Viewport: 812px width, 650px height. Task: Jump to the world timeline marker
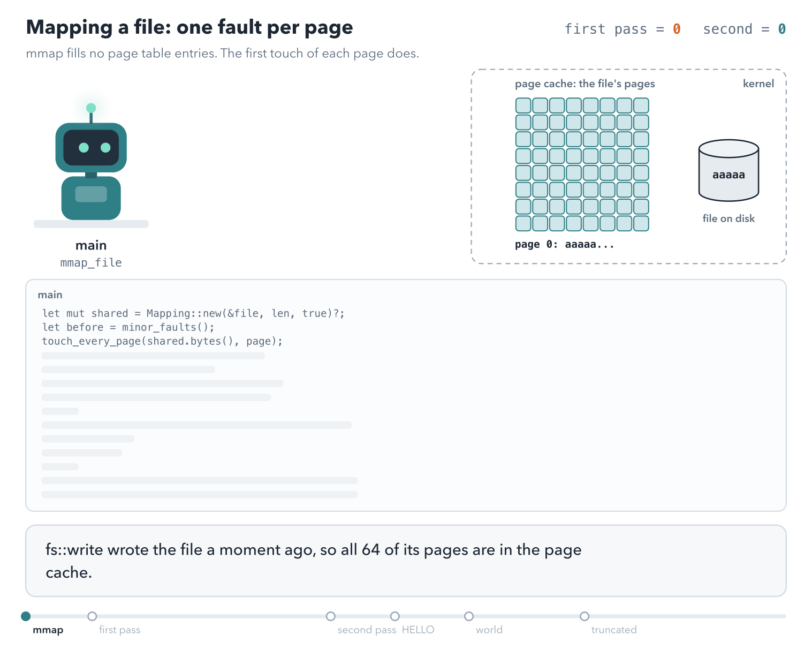coord(469,616)
